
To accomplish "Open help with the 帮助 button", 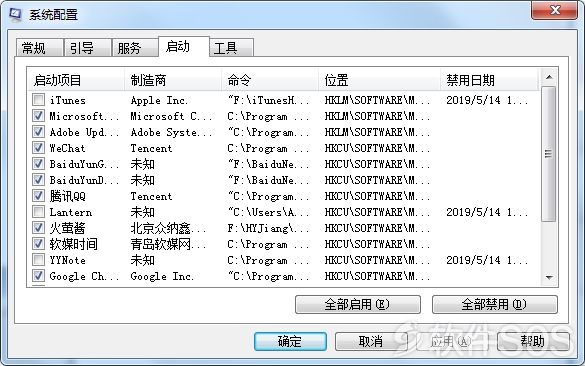I will [533, 341].
